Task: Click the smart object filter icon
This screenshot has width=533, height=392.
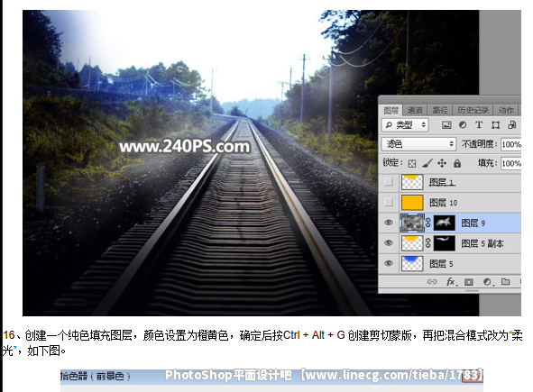Action: pyautogui.click(x=512, y=125)
